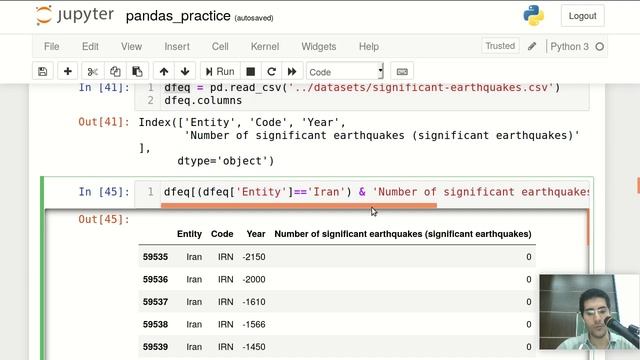Image resolution: width=640 pixels, height=360 pixels.
Task: Click the year value -2000
Action: tap(254, 280)
